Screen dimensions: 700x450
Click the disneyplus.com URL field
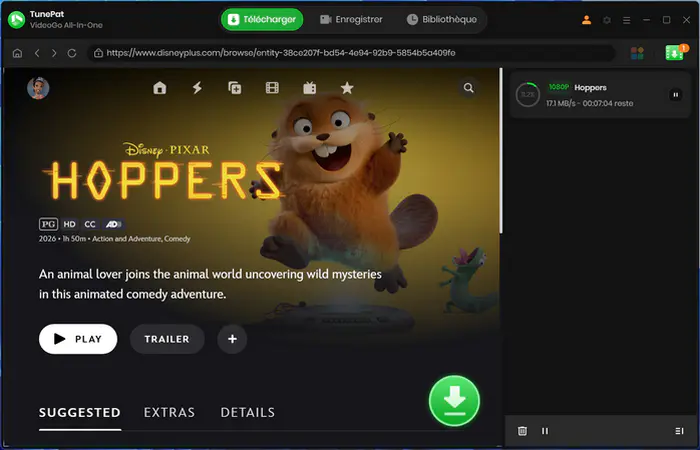[352, 53]
